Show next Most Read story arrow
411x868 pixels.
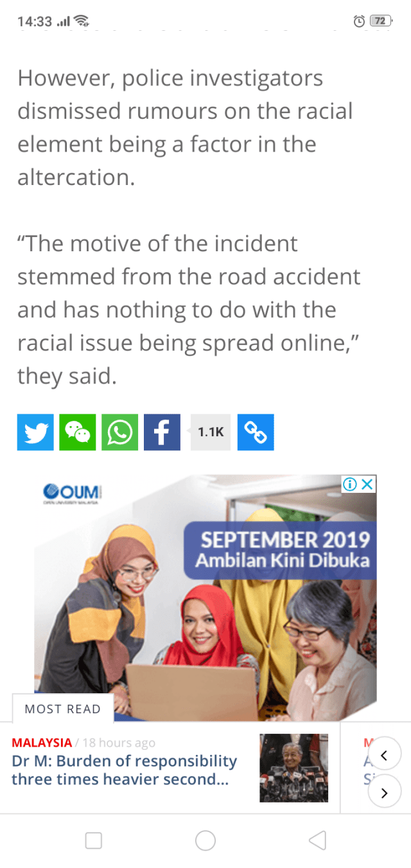385,792
